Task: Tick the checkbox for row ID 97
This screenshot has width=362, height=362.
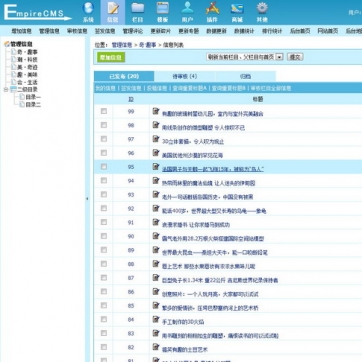Action: 104,139
